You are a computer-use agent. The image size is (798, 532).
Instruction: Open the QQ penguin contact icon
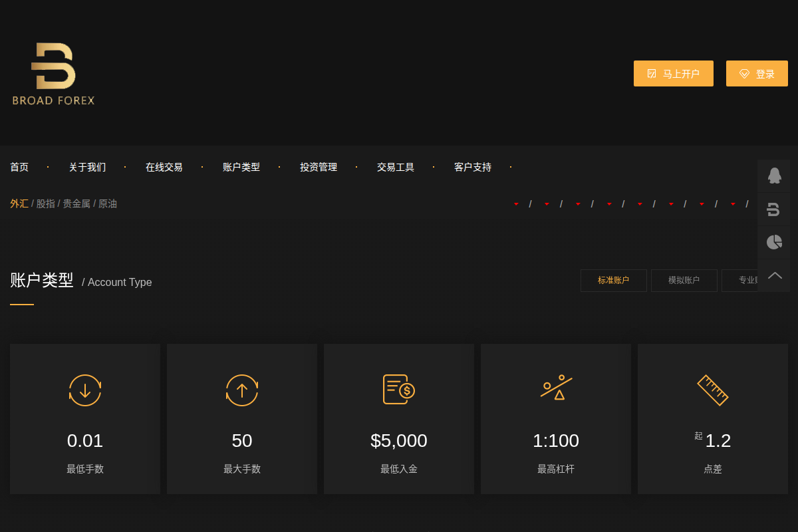774,176
